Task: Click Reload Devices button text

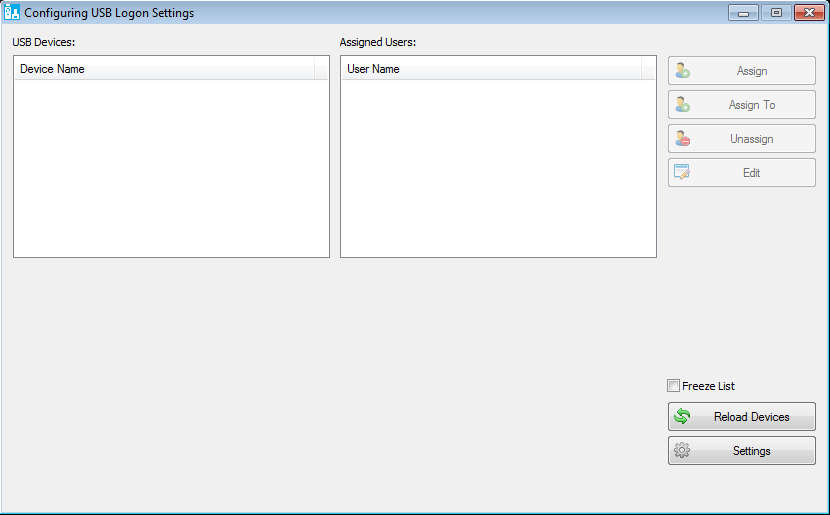Action: (x=752, y=417)
